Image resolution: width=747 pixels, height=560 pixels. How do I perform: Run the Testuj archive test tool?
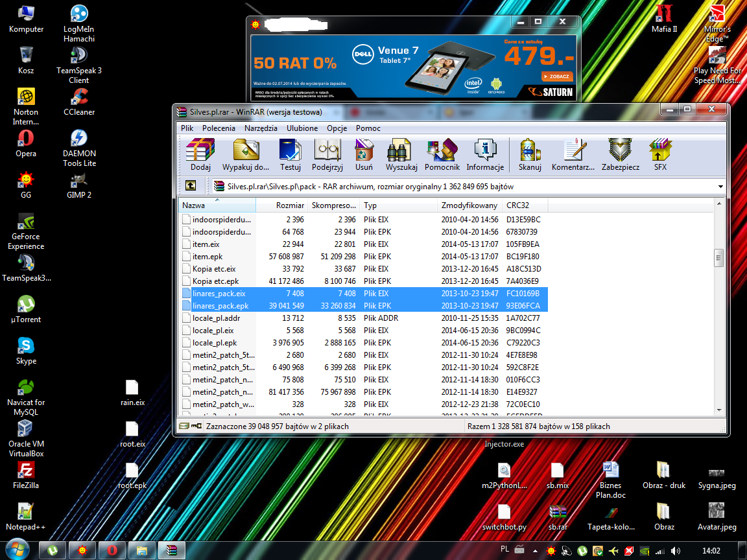[x=290, y=154]
